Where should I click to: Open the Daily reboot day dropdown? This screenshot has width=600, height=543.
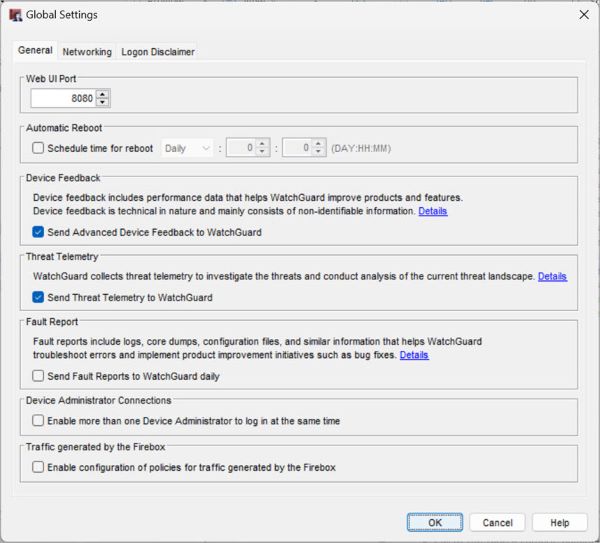(188, 148)
